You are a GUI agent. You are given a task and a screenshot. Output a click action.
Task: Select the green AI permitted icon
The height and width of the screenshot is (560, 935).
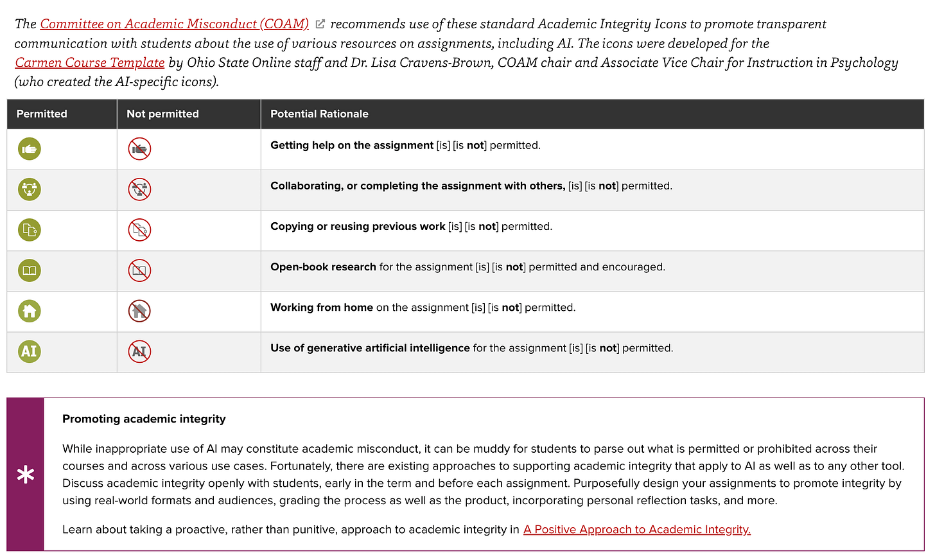pos(30,351)
